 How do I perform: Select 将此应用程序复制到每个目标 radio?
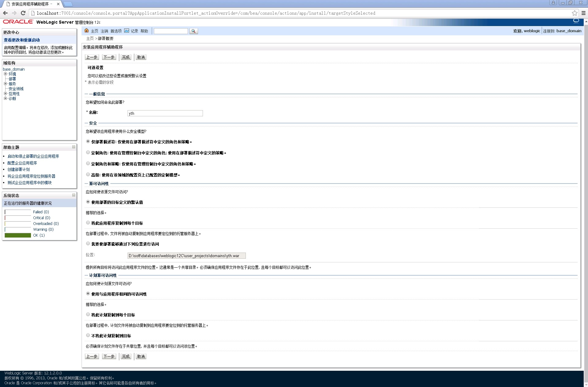88,223
